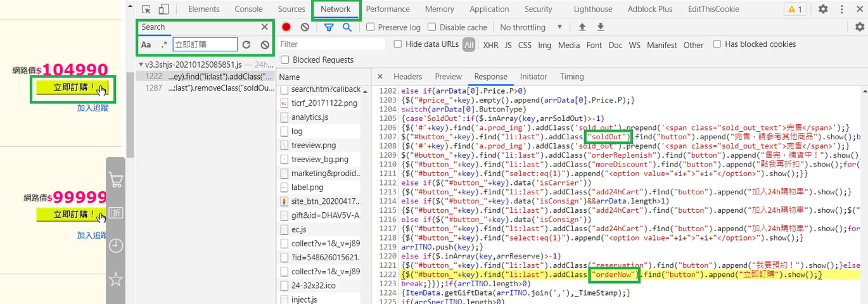The height and width of the screenshot is (304, 868).
Task: Open DevTools three-dot customize menu
Action: [x=841, y=9]
